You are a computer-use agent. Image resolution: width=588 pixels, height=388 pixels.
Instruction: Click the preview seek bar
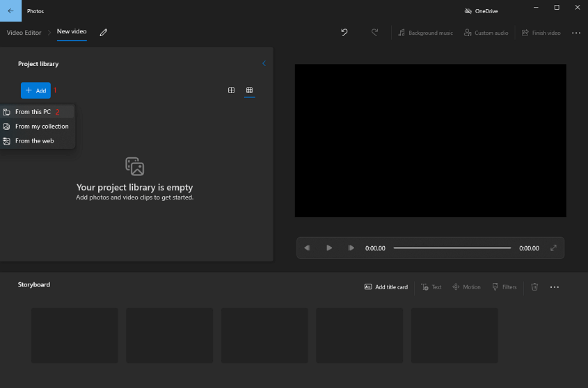click(452, 248)
